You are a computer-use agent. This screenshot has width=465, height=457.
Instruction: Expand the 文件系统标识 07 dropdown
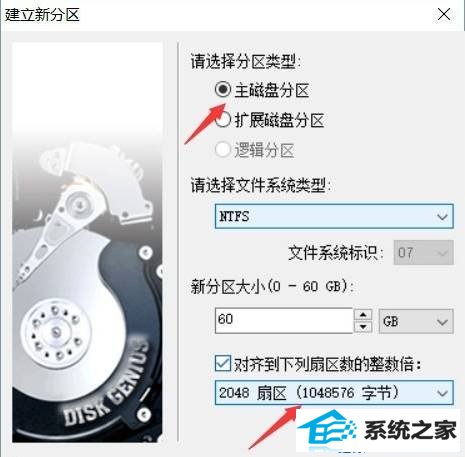click(x=423, y=253)
